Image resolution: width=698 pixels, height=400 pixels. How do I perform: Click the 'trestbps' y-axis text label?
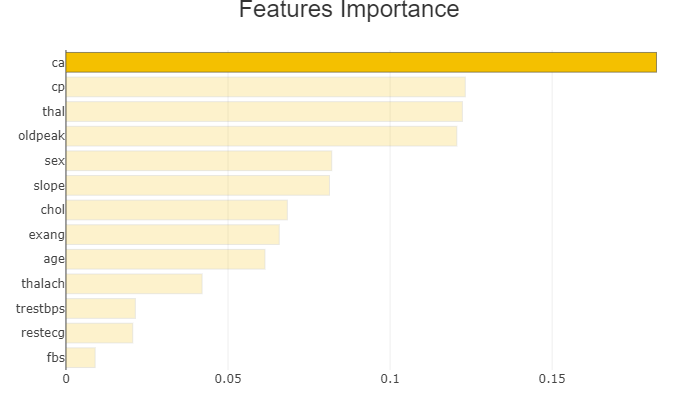click(x=40, y=308)
